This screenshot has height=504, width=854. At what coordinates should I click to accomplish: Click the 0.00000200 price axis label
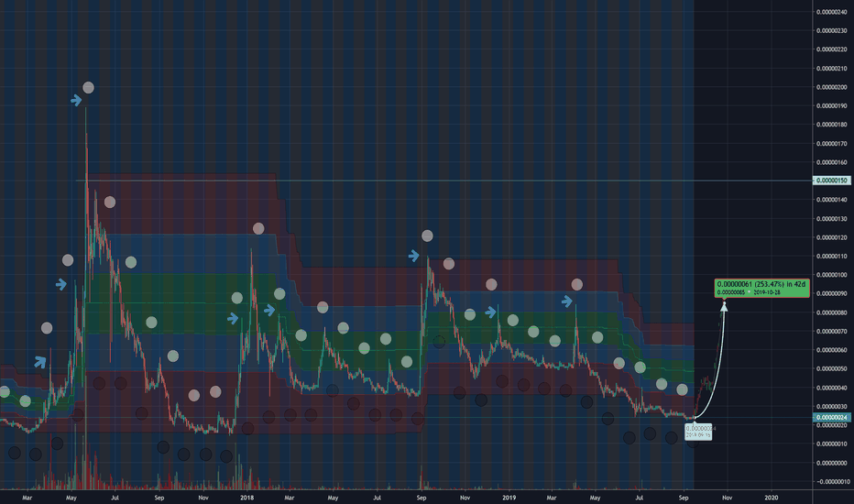pos(832,87)
